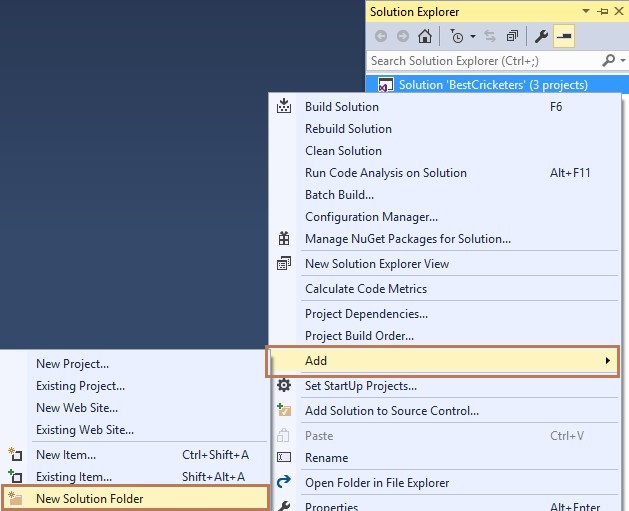Click the Open Folder arrow icon
The width and height of the screenshot is (629, 511).
[284, 482]
